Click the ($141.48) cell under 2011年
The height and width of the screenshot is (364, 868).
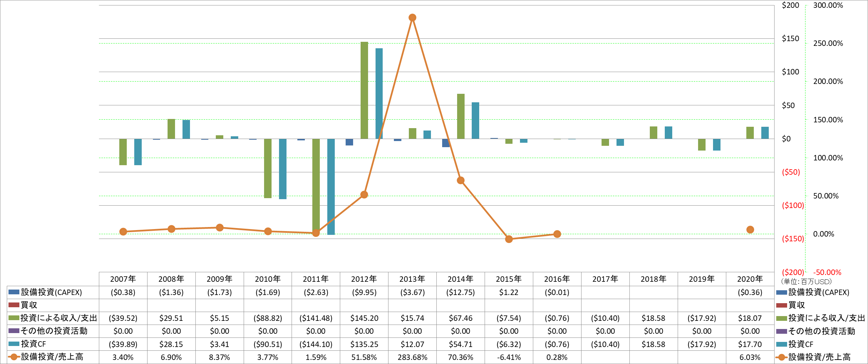[x=316, y=318]
